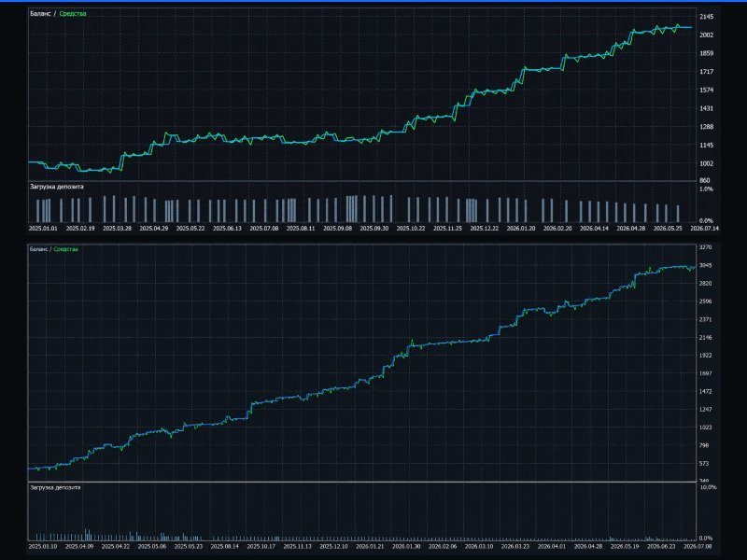The height and width of the screenshot is (560, 747).
Task: Click the 860 axis value
Action: (705, 180)
